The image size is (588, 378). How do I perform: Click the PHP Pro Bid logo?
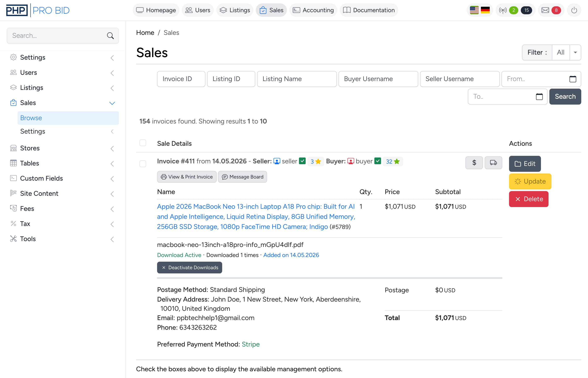[x=38, y=10]
